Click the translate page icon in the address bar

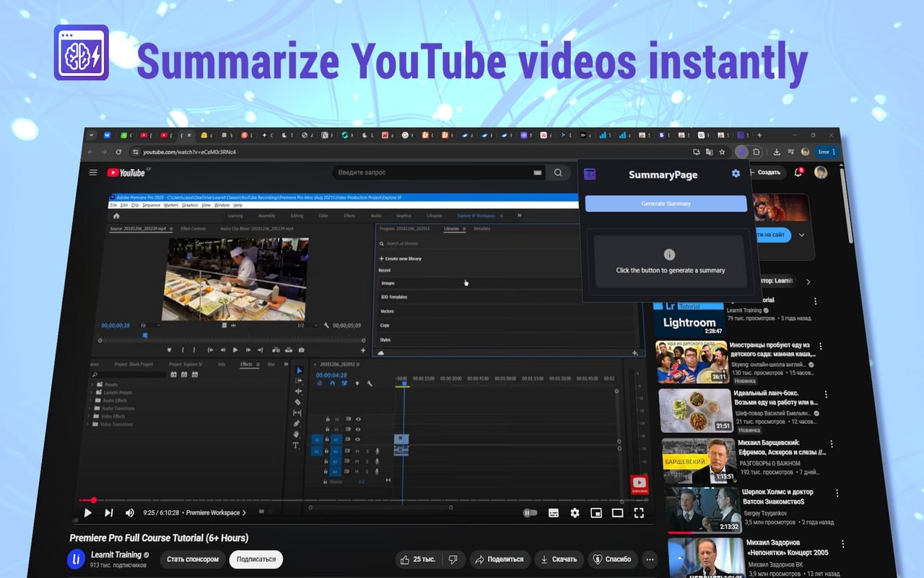(709, 152)
